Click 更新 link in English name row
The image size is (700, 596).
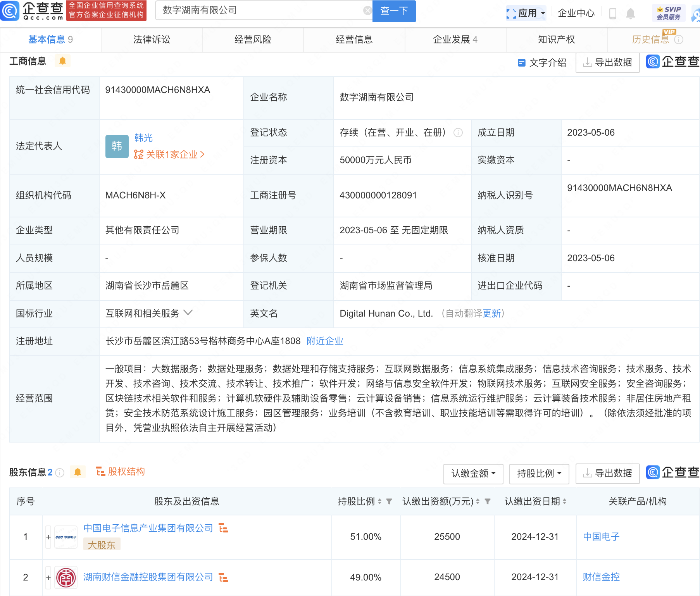[492, 314]
